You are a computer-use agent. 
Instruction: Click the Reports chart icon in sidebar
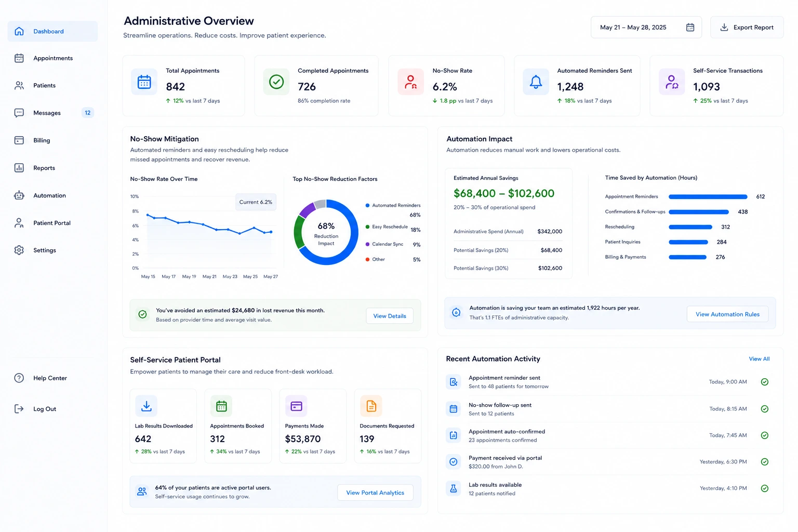pyautogui.click(x=19, y=168)
